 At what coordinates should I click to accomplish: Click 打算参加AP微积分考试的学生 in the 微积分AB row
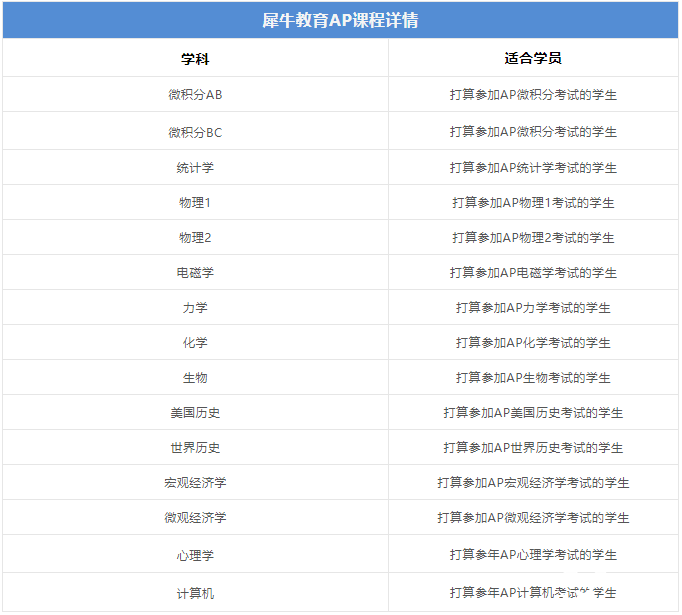533,94
